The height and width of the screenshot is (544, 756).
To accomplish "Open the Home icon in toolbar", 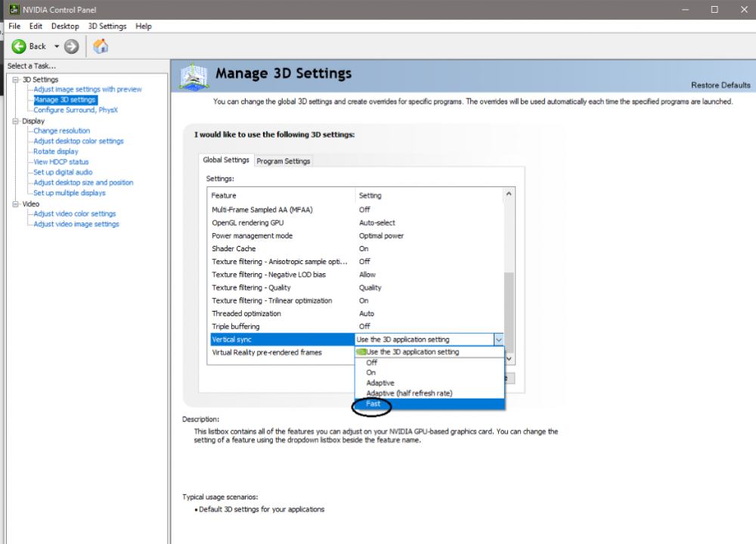I will click(101, 46).
